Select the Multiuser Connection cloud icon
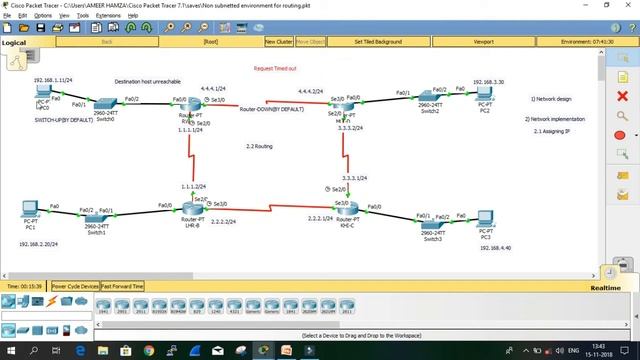Viewport: 640px width, 360px height. [x=81, y=302]
